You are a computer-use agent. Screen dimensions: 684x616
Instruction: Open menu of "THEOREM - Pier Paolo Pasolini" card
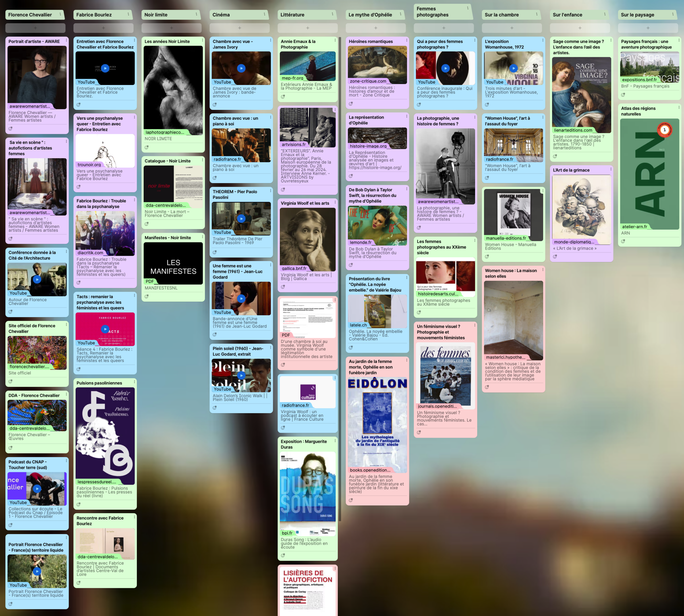pos(270,191)
